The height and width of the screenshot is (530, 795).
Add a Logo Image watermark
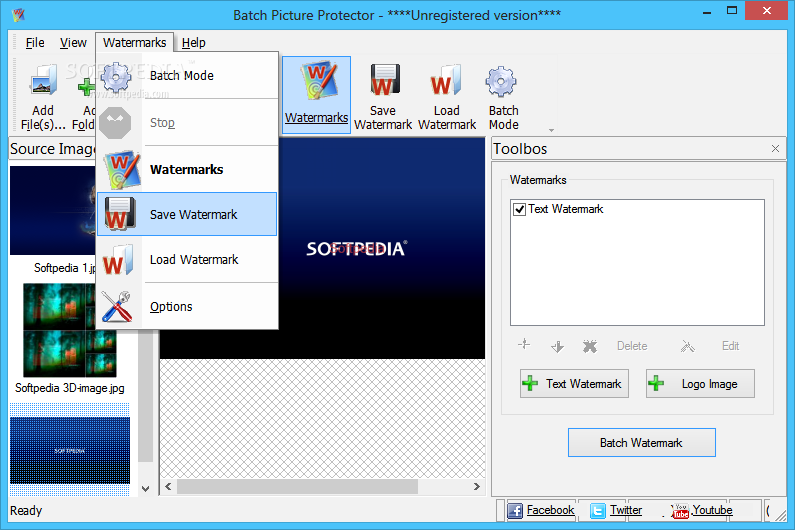(700, 383)
